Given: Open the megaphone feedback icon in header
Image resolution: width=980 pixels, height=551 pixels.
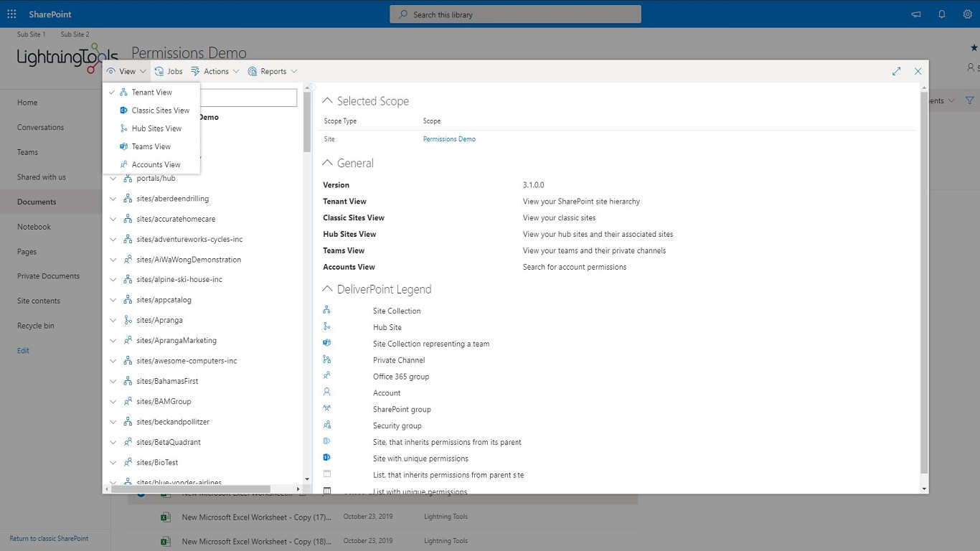Looking at the screenshot, I should tap(916, 14).
